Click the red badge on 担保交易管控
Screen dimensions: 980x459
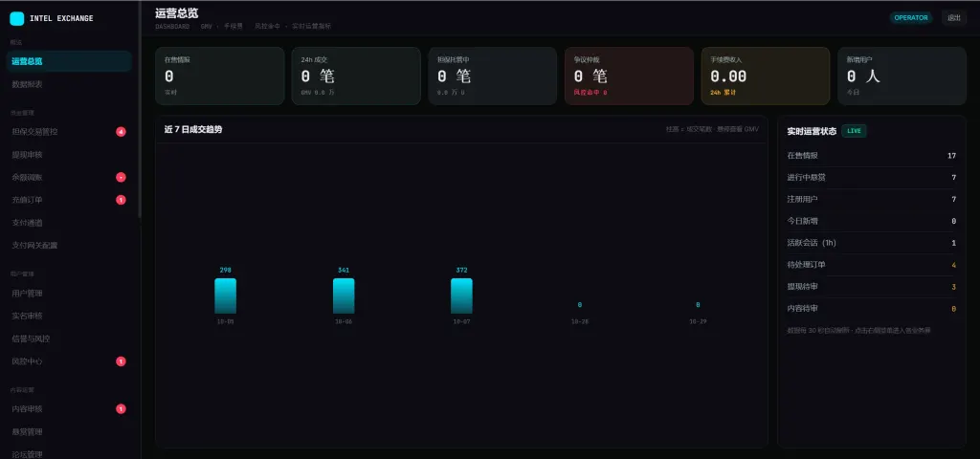[121, 132]
